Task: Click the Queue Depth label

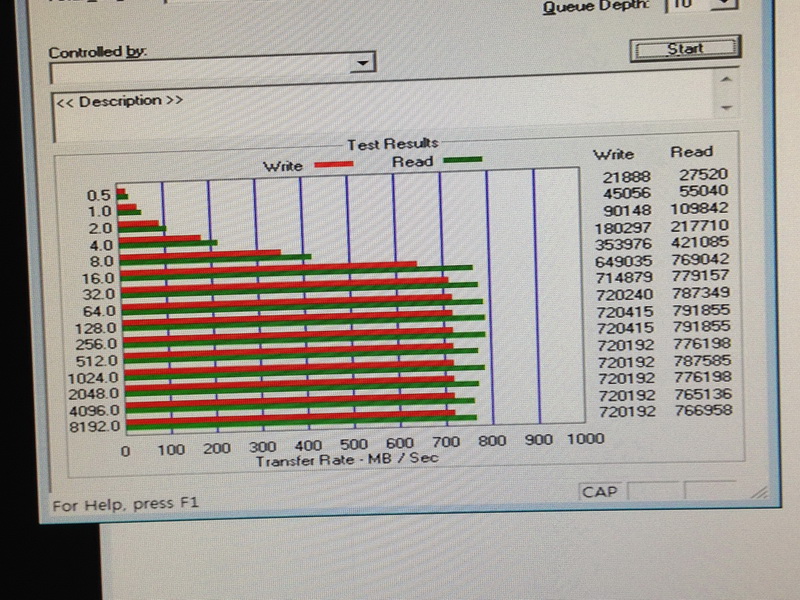Action: [x=595, y=7]
